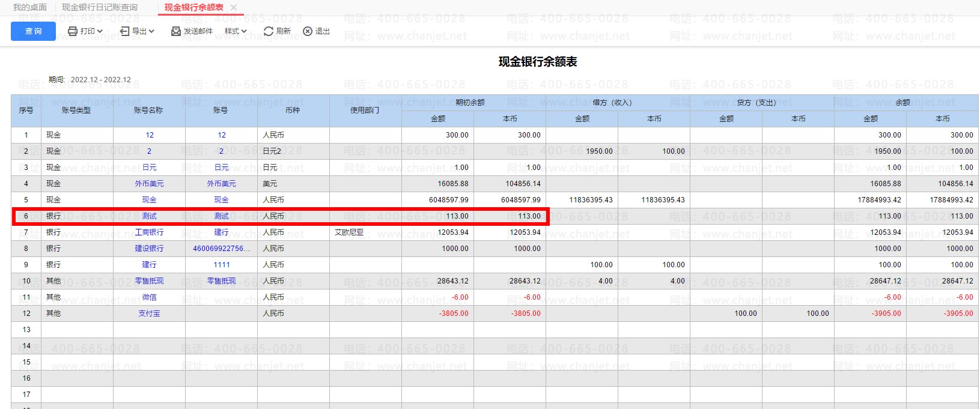Switch to the 我的桌面 tab

pyautogui.click(x=30, y=7)
